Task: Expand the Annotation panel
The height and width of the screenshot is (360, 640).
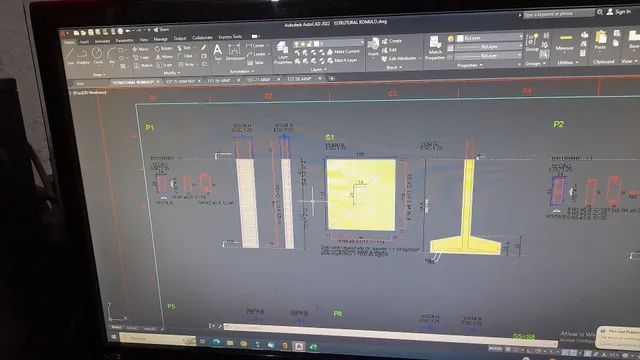Action: coord(242,71)
